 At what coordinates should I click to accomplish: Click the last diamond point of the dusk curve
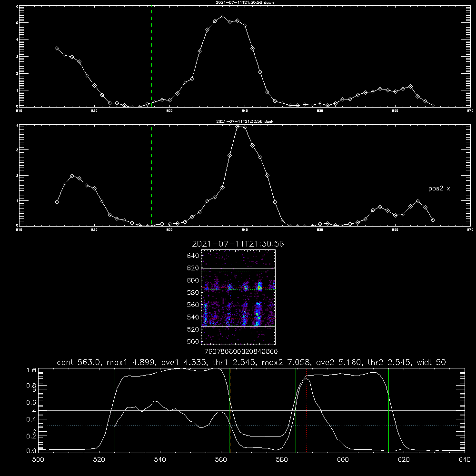click(433, 220)
